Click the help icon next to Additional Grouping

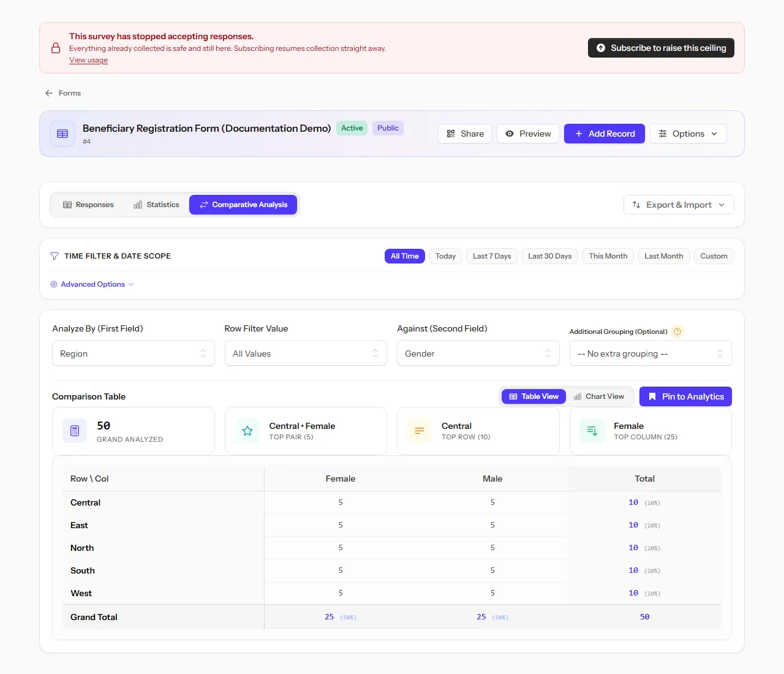677,331
